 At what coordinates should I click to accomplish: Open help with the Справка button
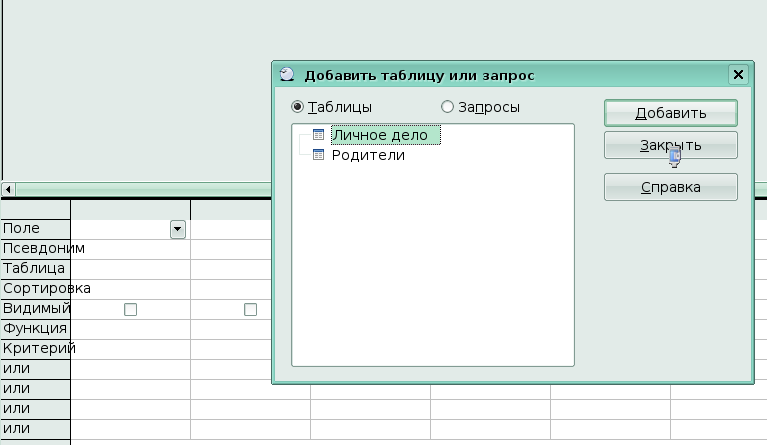(670, 187)
